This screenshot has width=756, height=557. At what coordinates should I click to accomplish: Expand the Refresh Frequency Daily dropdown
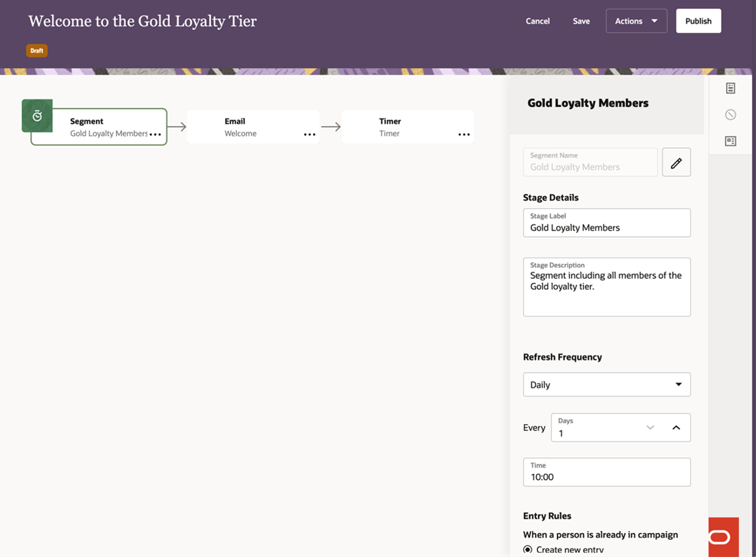coord(607,384)
